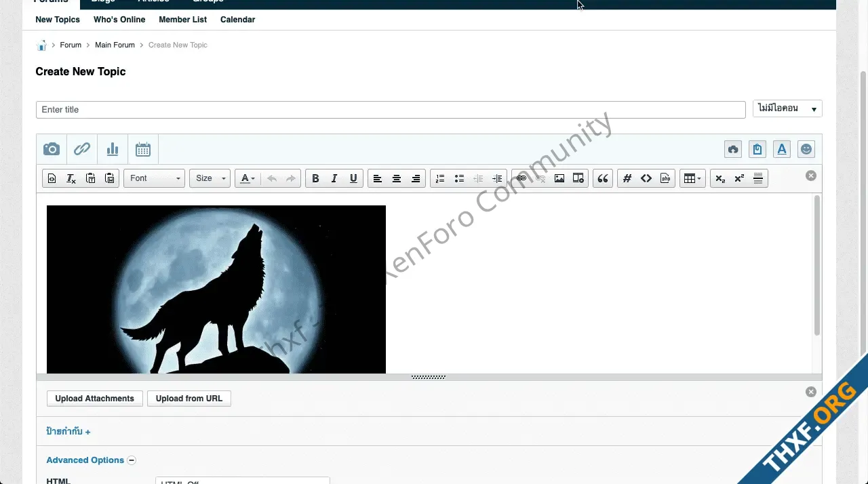868x484 pixels.
Task: Center align text
Action: pyautogui.click(x=397, y=178)
